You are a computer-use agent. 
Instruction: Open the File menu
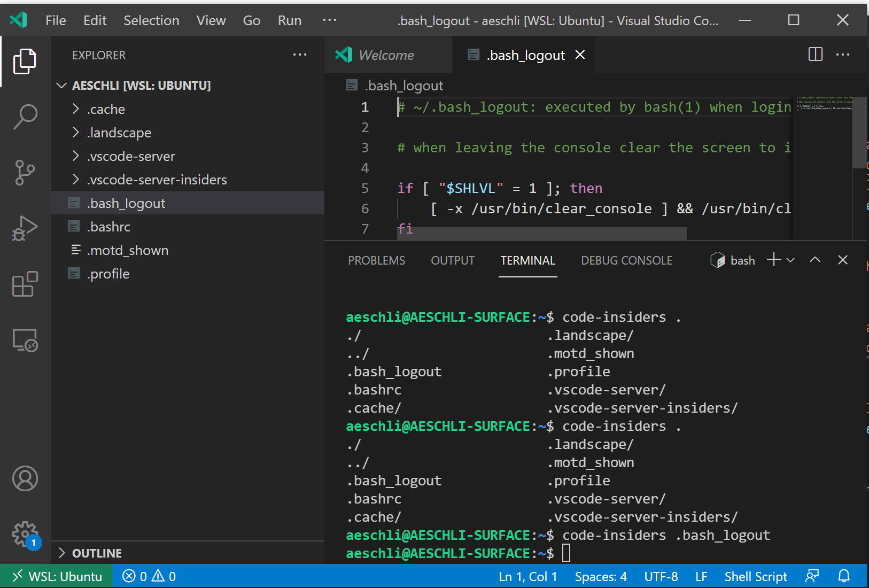[x=56, y=20]
